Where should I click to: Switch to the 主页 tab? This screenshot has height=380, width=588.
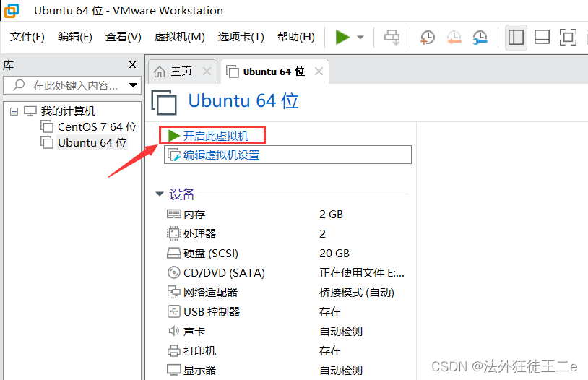click(181, 72)
